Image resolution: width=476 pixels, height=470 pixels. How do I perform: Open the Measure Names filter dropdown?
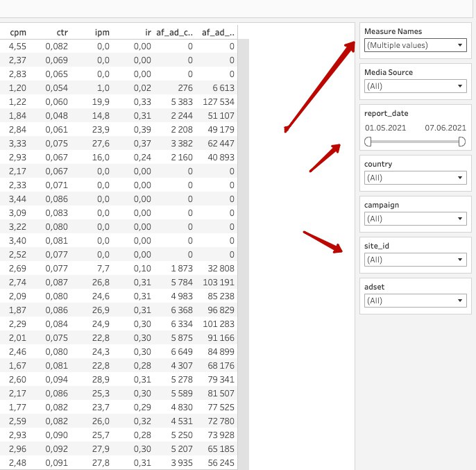(415, 45)
